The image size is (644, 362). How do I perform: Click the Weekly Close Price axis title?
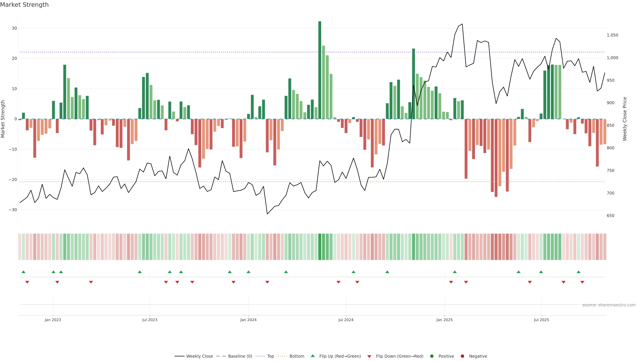[625, 119]
